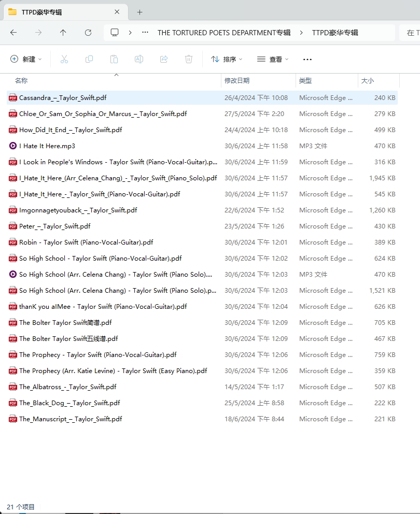
Task: Open THE TORTURED POETS DEPARTMENT专辑 breadcrumb
Action: coord(224,33)
